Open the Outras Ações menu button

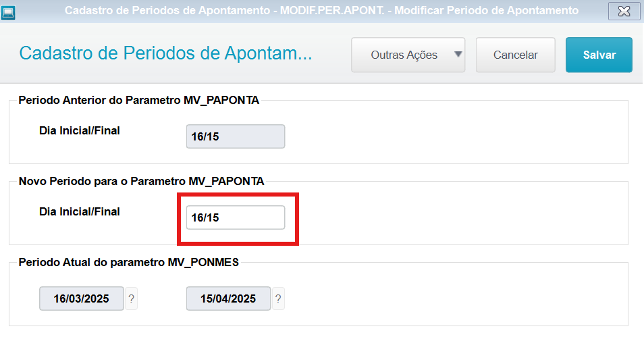point(408,55)
